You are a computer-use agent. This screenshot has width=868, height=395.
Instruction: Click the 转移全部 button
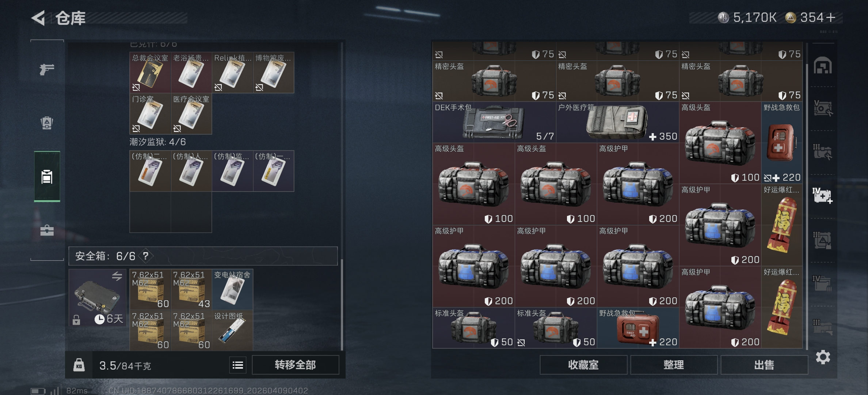click(295, 365)
